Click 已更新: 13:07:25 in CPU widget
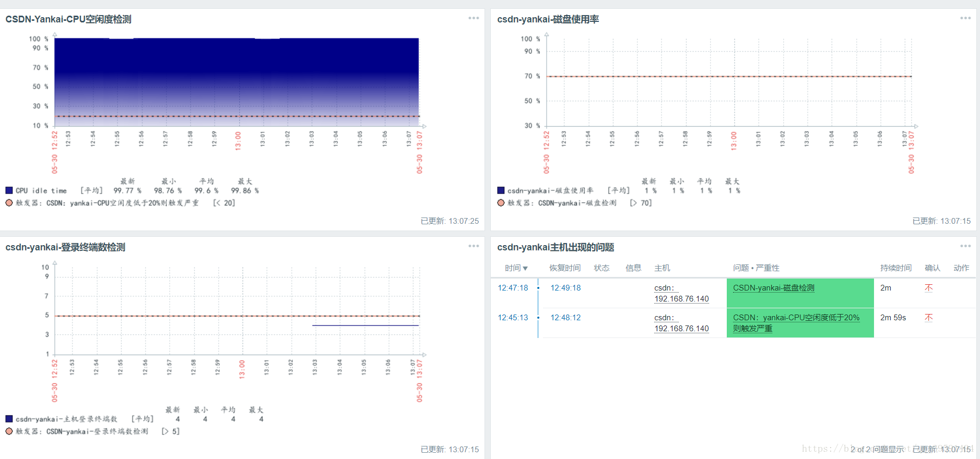 point(450,221)
